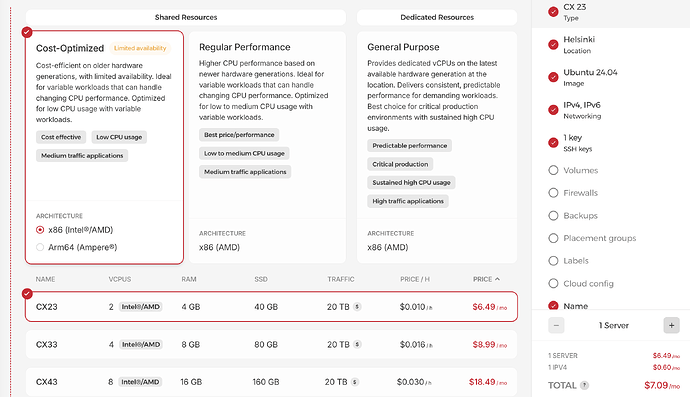Select Arm64 (Ampere) architecture radio
The width and height of the screenshot is (690, 397).
(x=40, y=247)
